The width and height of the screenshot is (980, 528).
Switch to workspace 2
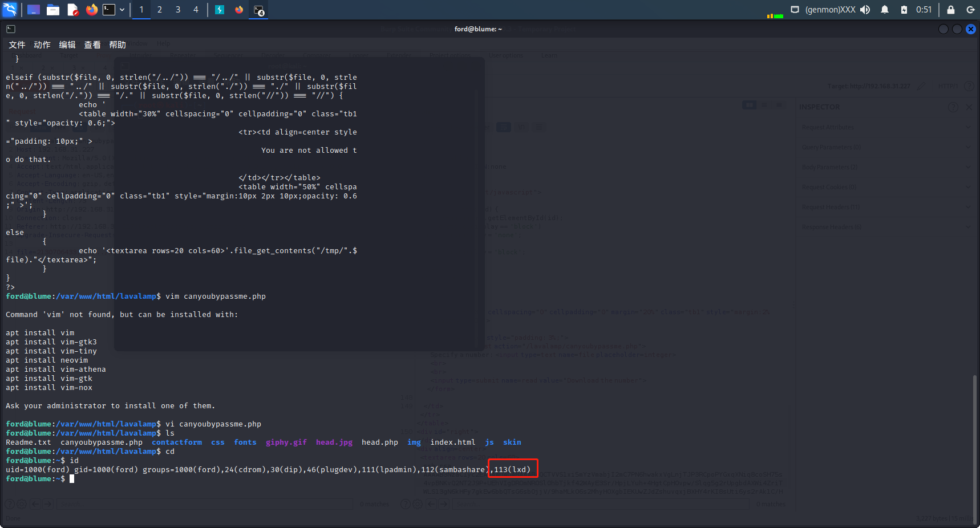click(160, 10)
